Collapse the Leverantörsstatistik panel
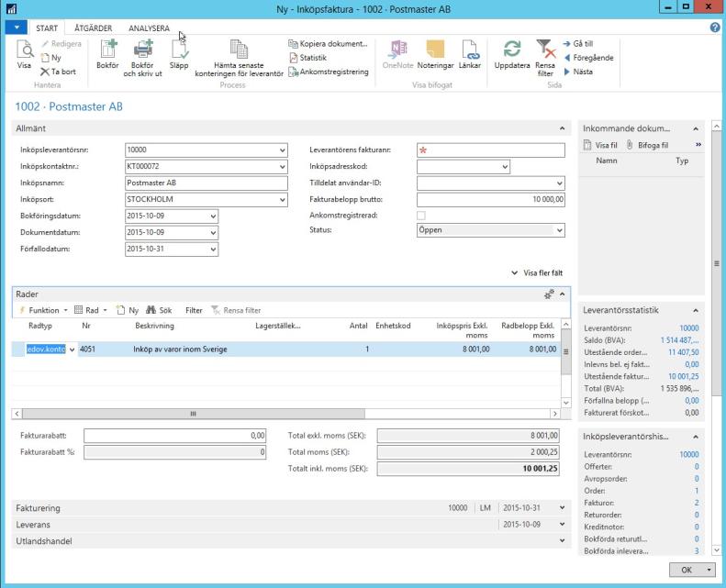726x588 pixels. click(x=696, y=310)
